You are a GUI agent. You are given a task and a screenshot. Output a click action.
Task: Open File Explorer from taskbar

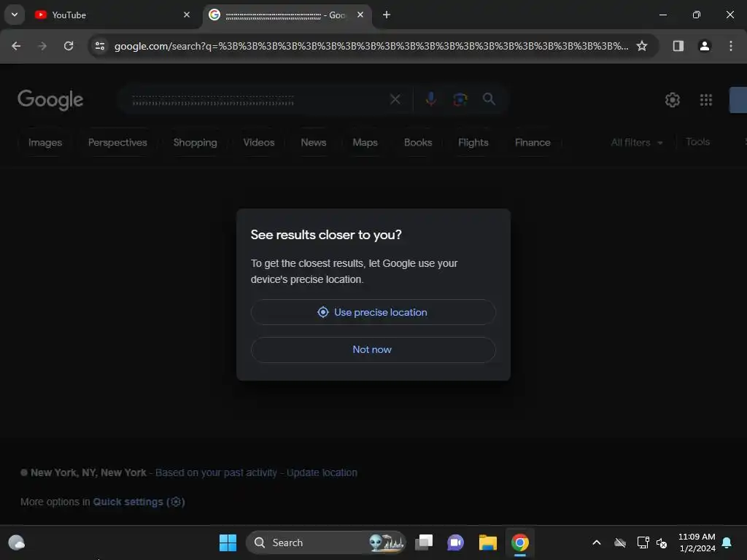pos(488,542)
